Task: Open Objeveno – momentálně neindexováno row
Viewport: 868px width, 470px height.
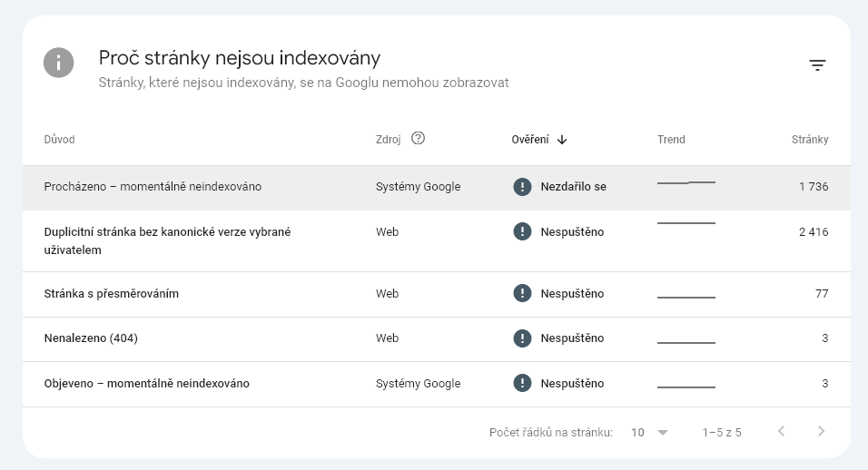Action: [x=146, y=384]
